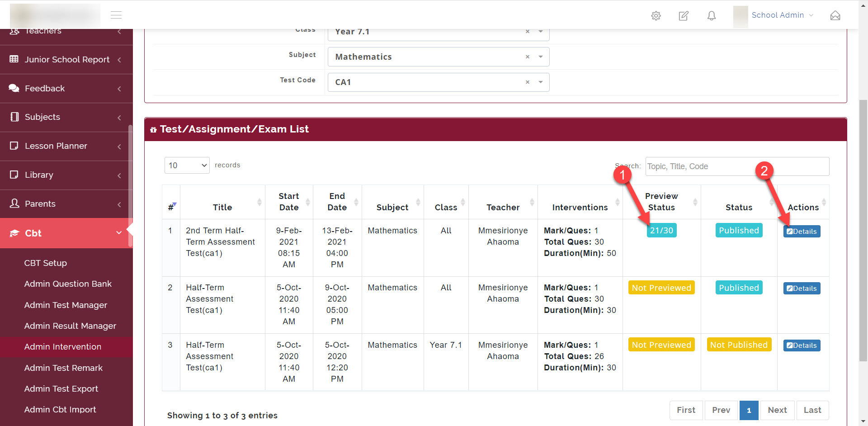
Task: Click Published badge in row 1
Action: [739, 230]
